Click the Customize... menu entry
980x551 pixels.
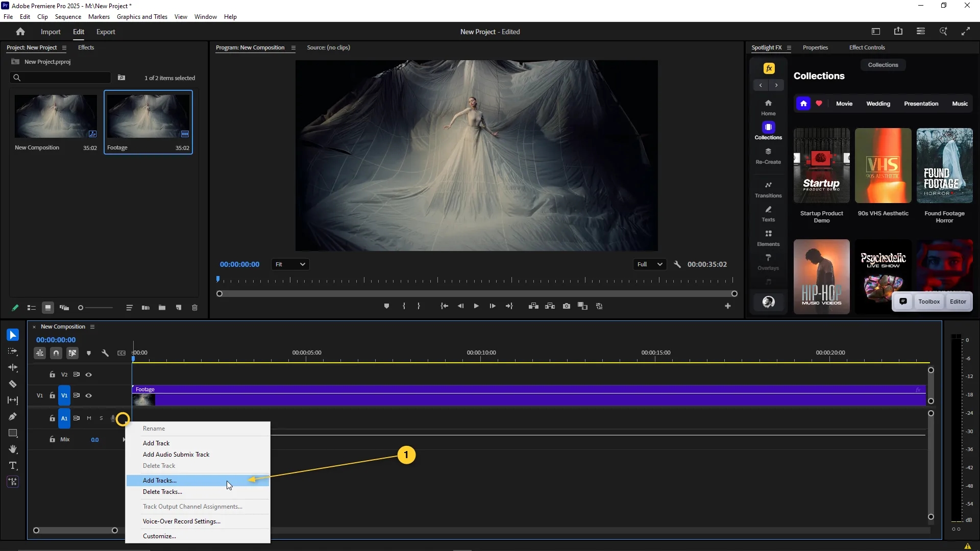point(198,536)
